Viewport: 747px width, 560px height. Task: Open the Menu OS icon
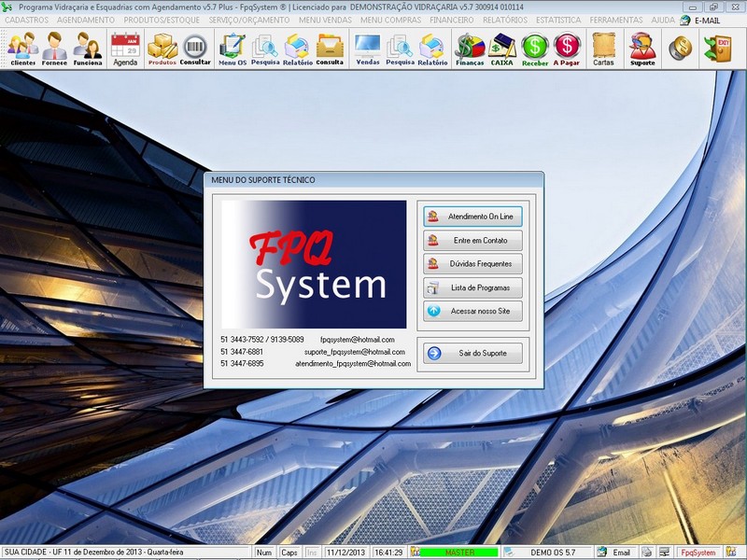(232, 49)
